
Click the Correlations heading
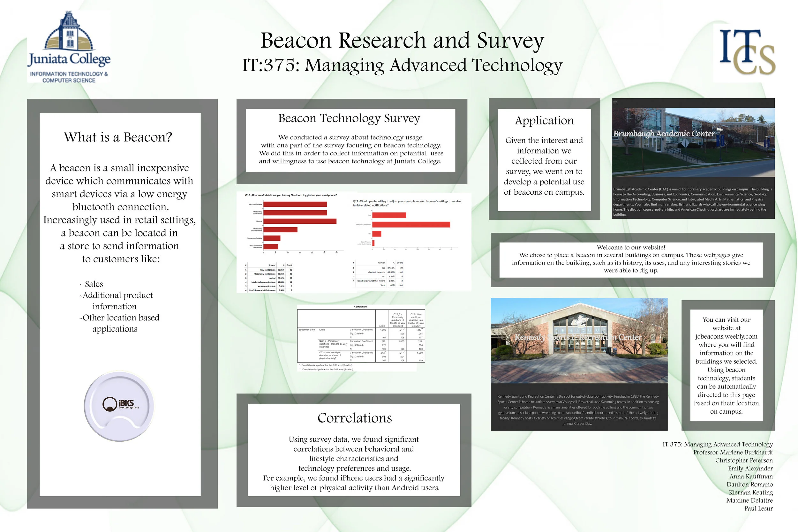tap(355, 418)
